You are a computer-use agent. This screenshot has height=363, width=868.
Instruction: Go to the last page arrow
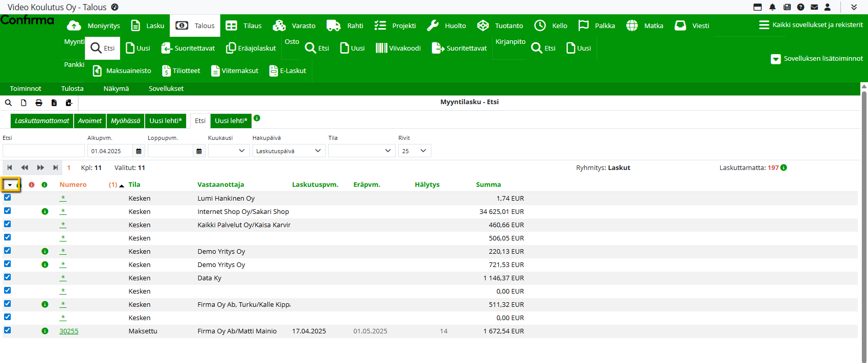[56, 167]
